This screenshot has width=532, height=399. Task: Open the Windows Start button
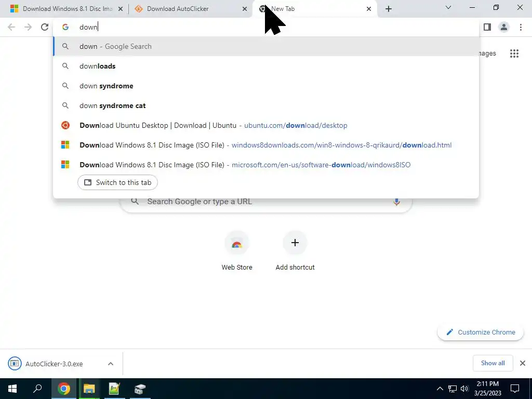pos(12,389)
